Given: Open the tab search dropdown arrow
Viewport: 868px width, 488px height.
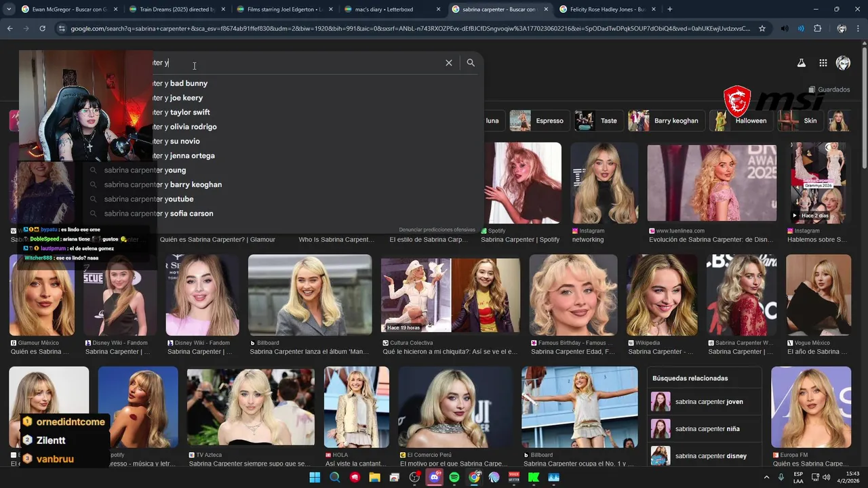Looking at the screenshot, I should click(9, 9).
